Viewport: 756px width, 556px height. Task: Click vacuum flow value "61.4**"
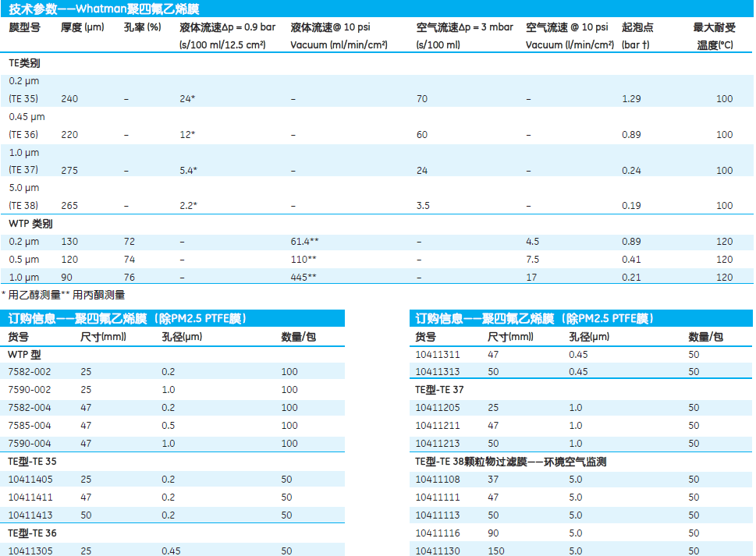coord(305,242)
